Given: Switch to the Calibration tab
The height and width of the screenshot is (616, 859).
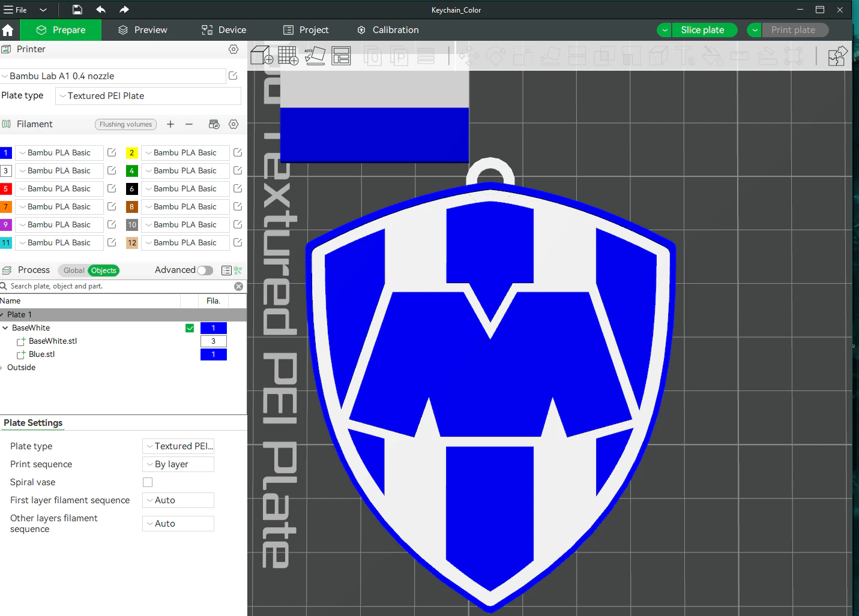Looking at the screenshot, I should click(388, 30).
